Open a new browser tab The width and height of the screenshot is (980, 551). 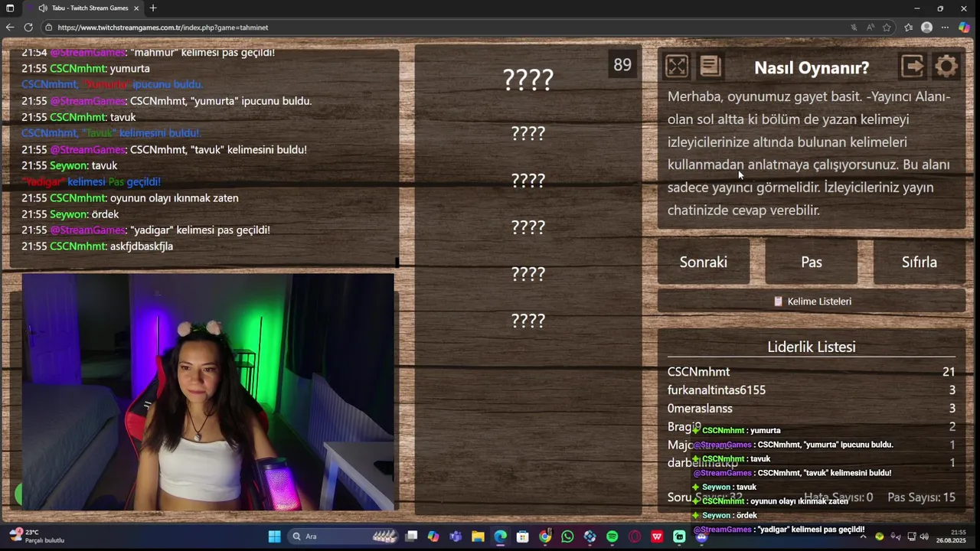(153, 8)
